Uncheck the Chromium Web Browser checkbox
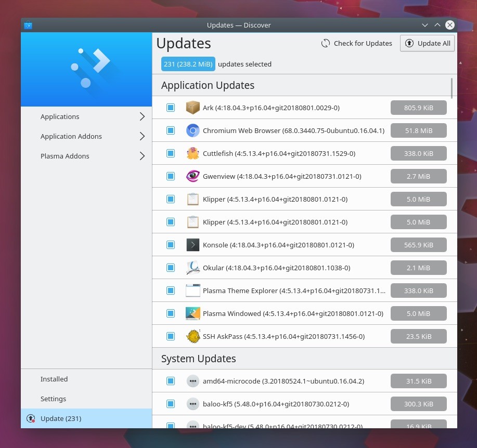The height and width of the screenshot is (448, 477). (x=171, y=130)
